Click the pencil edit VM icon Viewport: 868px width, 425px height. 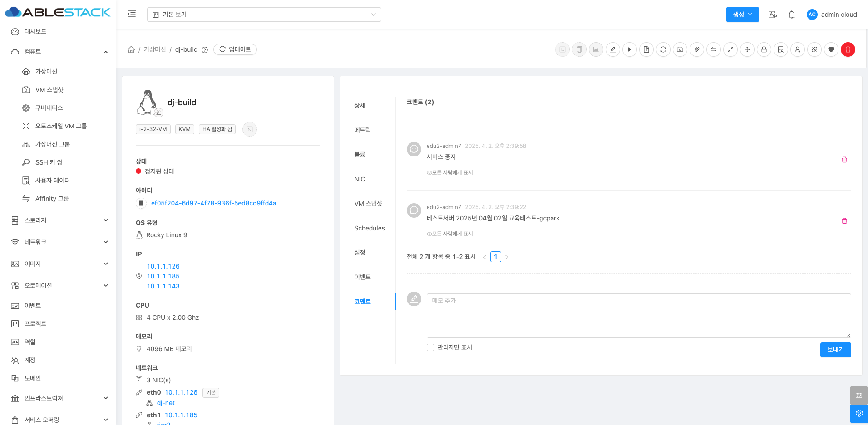click(612, 49)
